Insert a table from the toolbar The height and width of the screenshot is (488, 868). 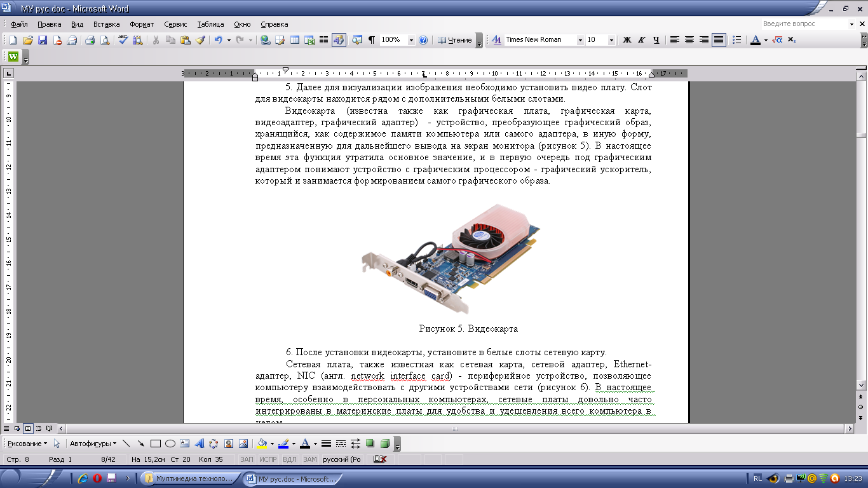(295, 40)
